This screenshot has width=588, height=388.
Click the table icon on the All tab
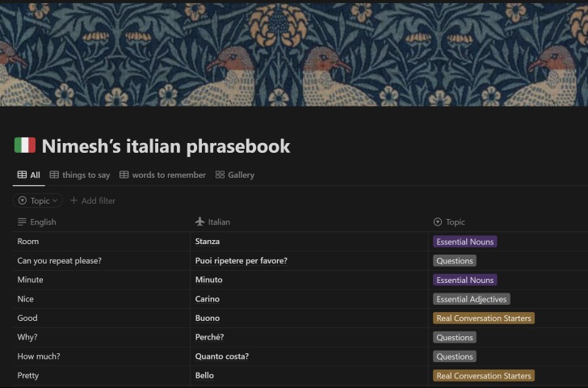(x=22, y=175)
